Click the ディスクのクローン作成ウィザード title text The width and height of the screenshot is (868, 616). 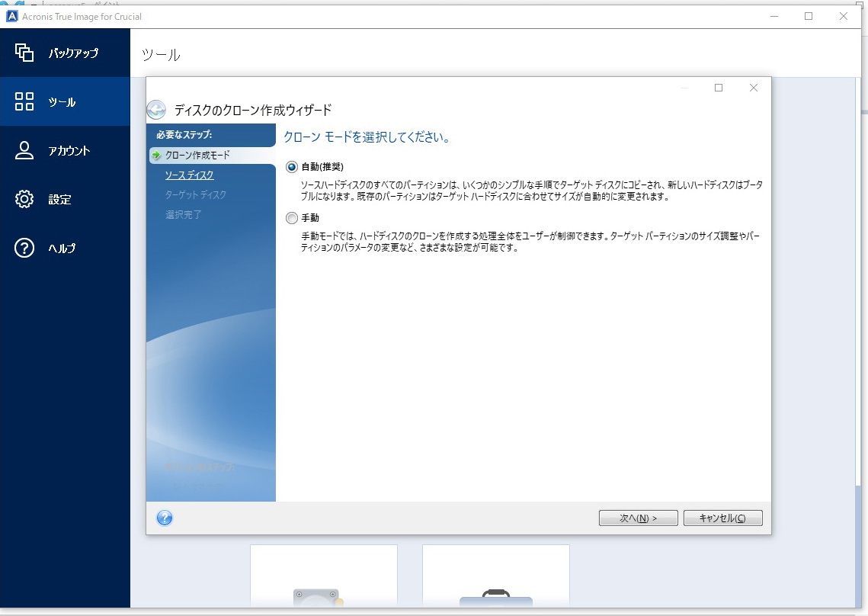253,111
